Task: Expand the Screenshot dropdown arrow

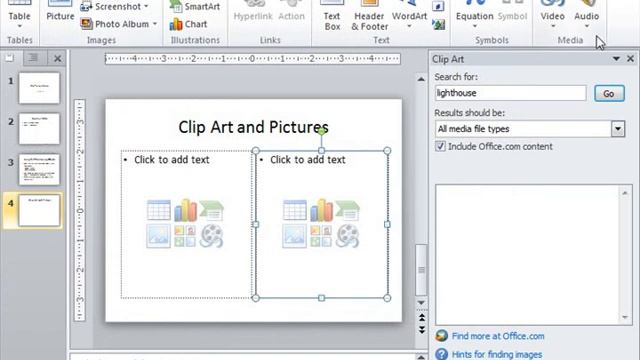Action: [146, 7]
